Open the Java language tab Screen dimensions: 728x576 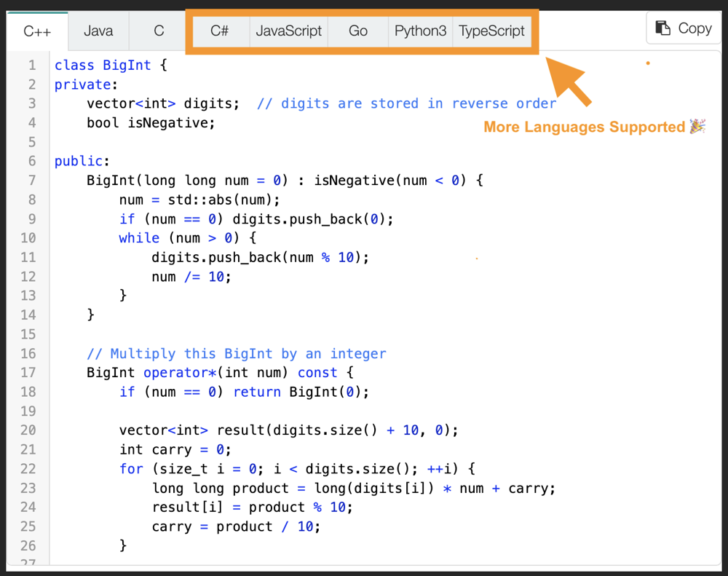click(x=98, y=31)
